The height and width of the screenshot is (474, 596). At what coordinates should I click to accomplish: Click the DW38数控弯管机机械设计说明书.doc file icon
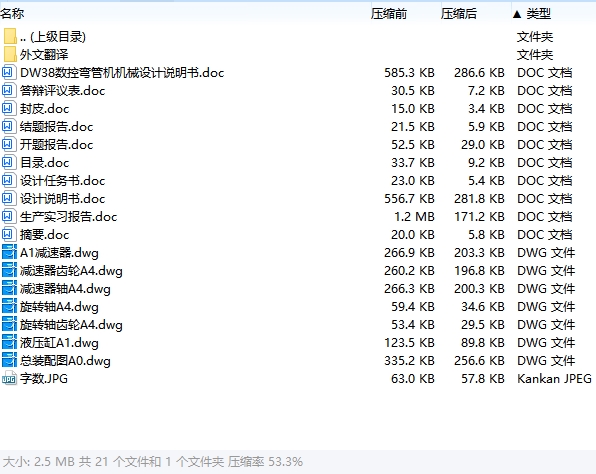click(x=9, y=72)
